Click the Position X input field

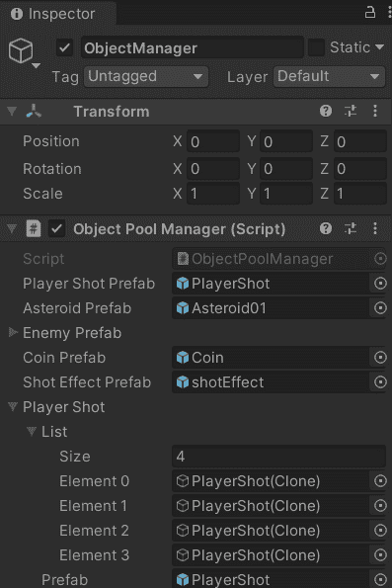coord(213,141)
